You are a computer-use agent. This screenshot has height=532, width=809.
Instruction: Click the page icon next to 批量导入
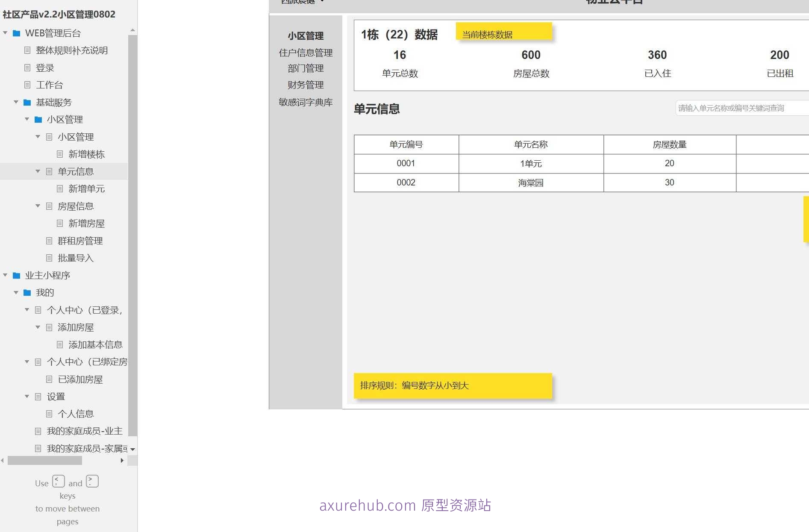[x=49, y=258]
